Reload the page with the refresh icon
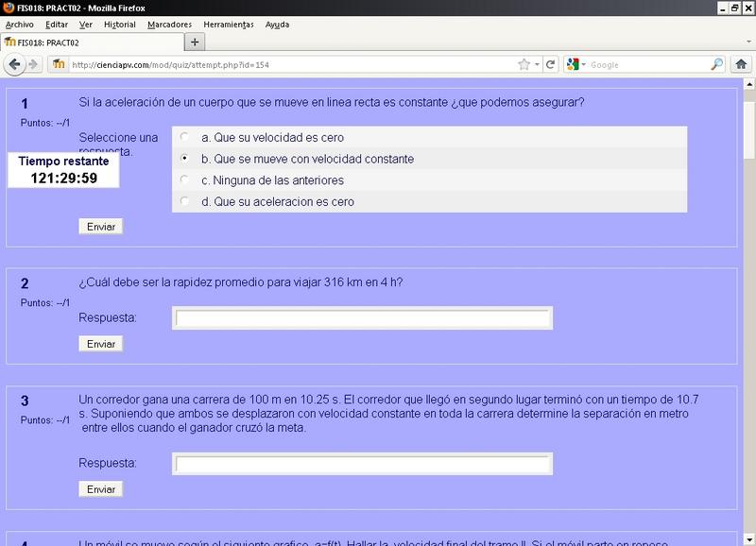 pos(550,64)
